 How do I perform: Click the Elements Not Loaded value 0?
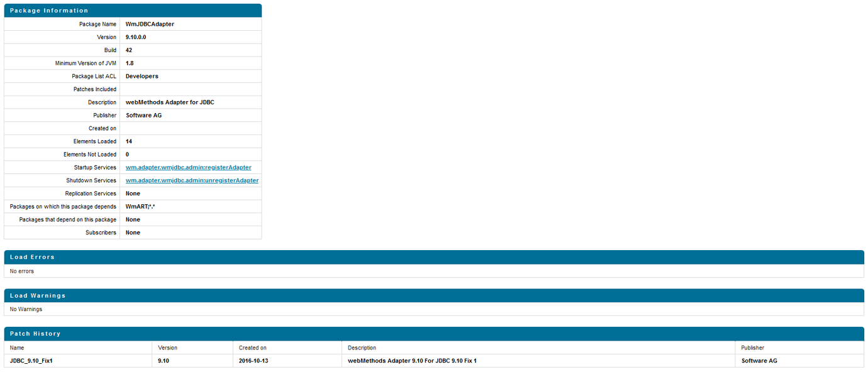coord(128,155)
